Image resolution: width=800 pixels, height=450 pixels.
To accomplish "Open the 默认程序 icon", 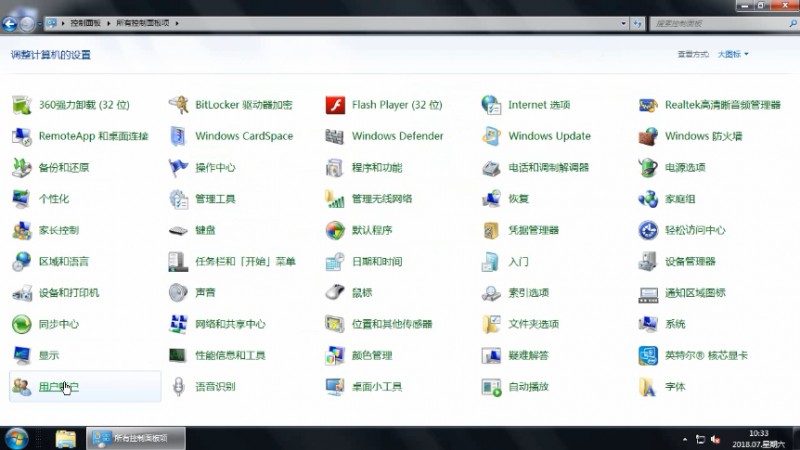I will [335, 230].
